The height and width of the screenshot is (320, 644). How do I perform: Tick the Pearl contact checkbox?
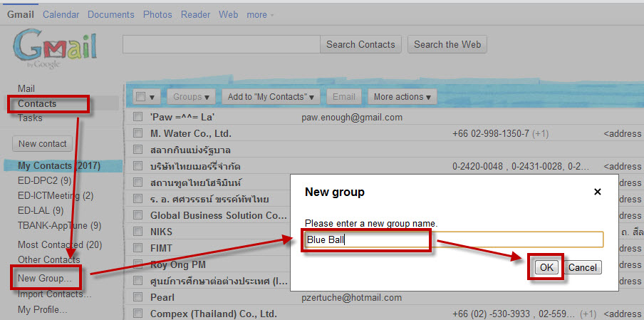click(x=138, y=297)
